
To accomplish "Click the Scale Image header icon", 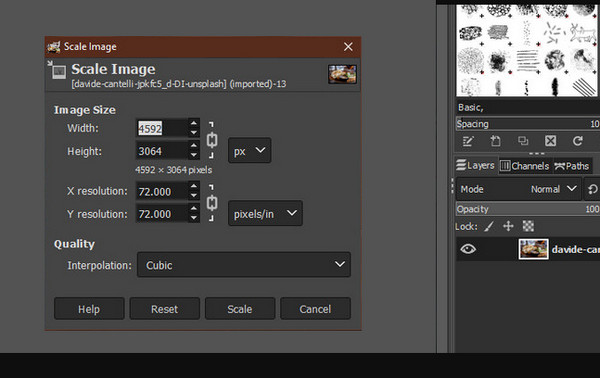I will [57, 70].
